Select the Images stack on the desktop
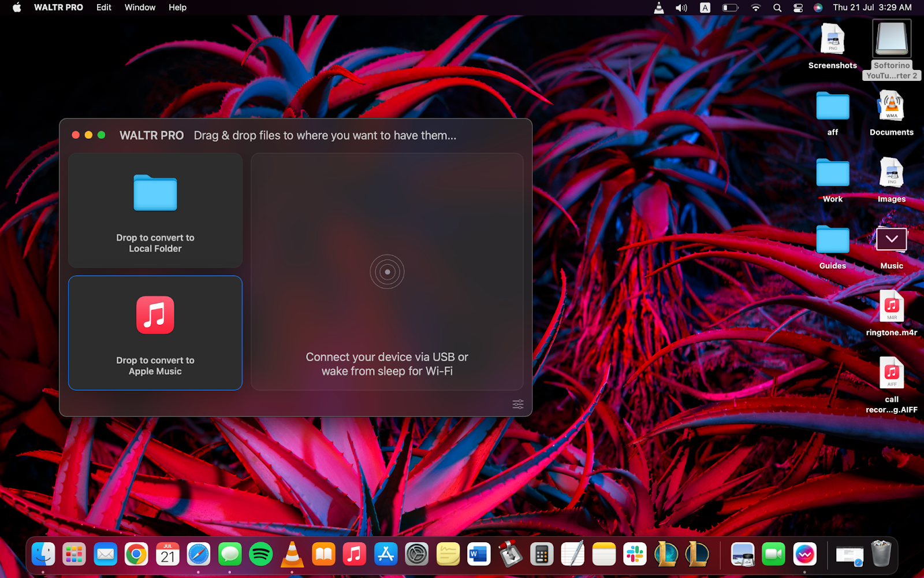This screenshot has width=924, height=578. point(892,180)
